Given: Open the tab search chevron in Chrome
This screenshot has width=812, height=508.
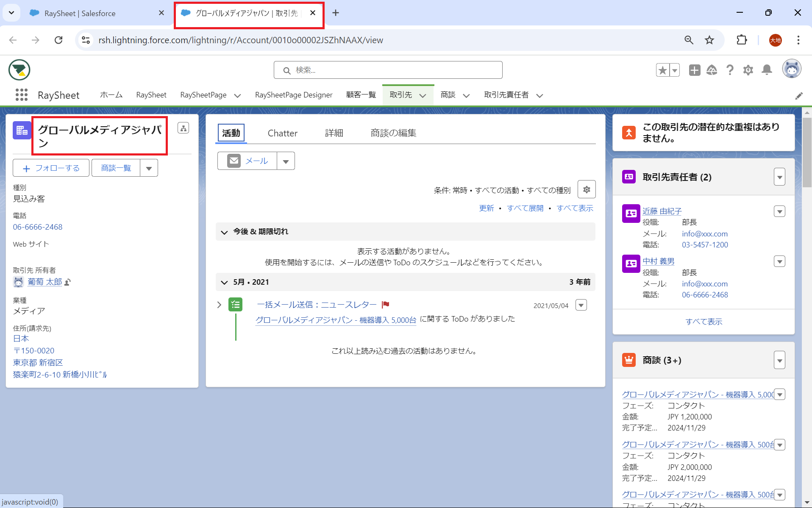Looking at the screenshot, I should coord(11,13).
